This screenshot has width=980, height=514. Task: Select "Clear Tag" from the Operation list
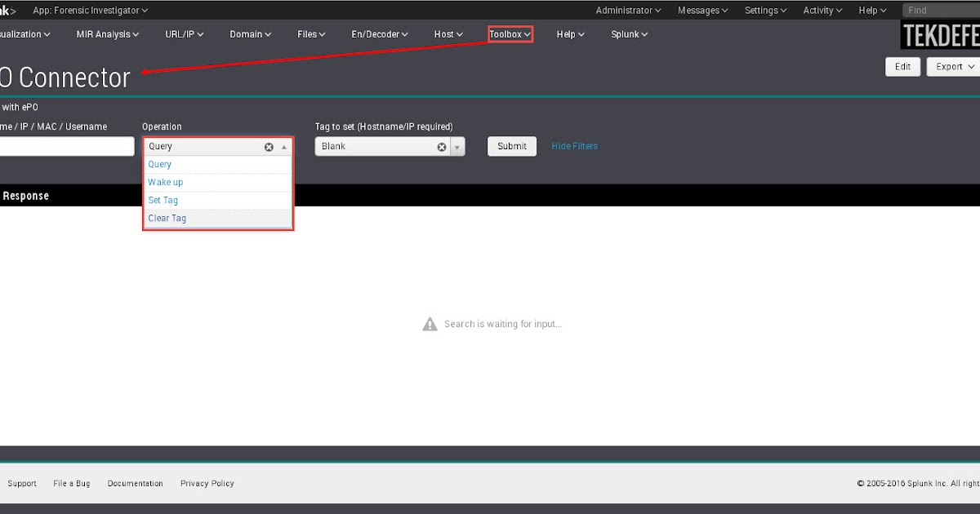(167, 218)
